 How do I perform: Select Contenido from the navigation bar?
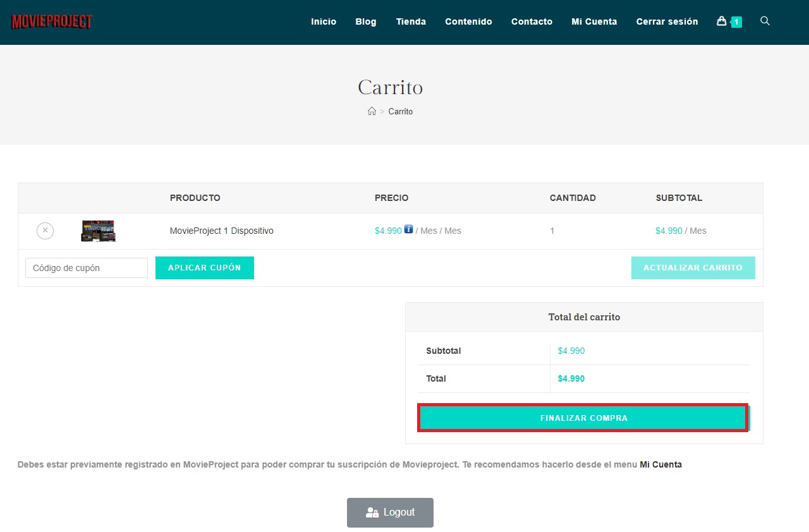point(468,21)
